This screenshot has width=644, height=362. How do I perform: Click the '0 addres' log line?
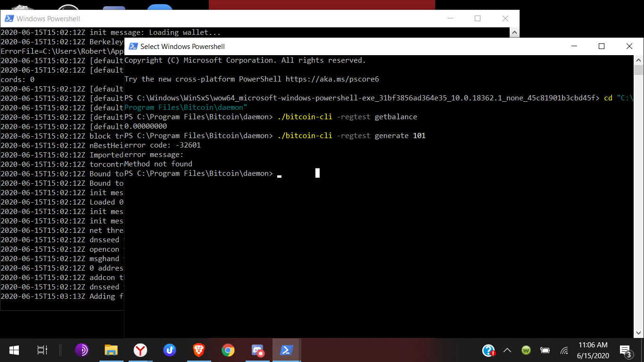point(62,268)
